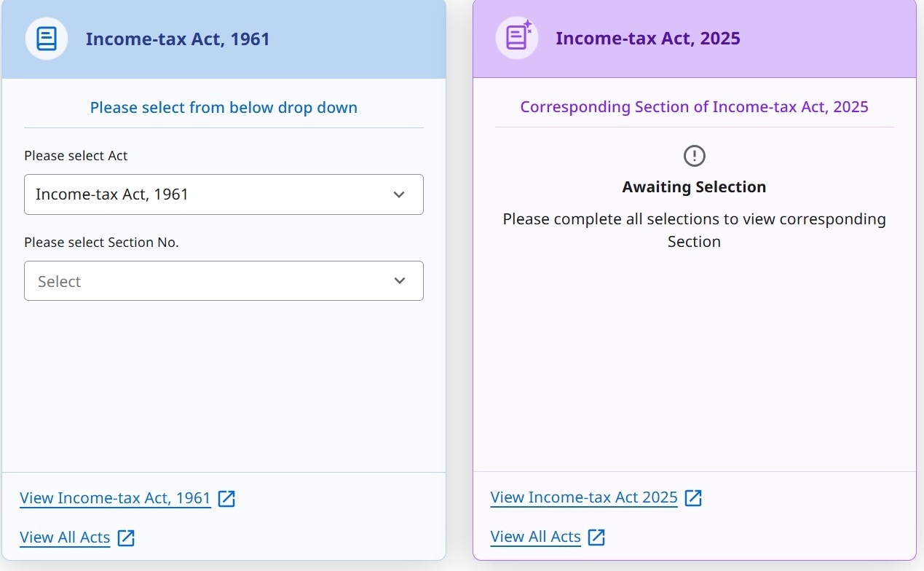Click the book icon beside Income-tax Act, 1961
This screenshot has width=924, height=571.
[x=47, y=39]
